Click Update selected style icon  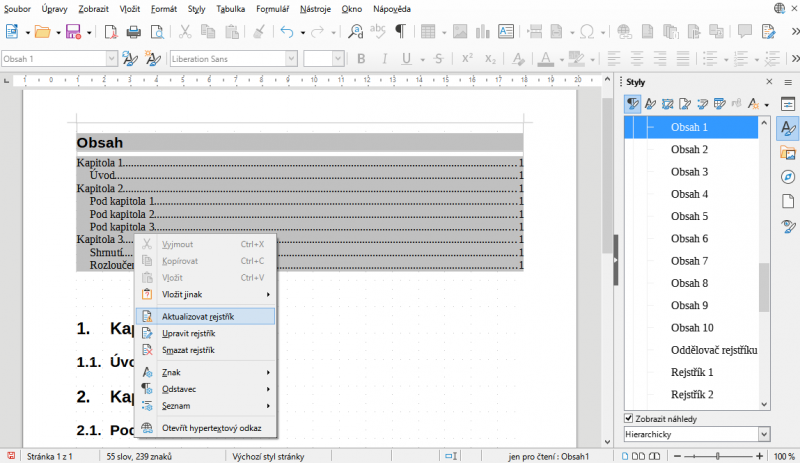click(130, 59)
